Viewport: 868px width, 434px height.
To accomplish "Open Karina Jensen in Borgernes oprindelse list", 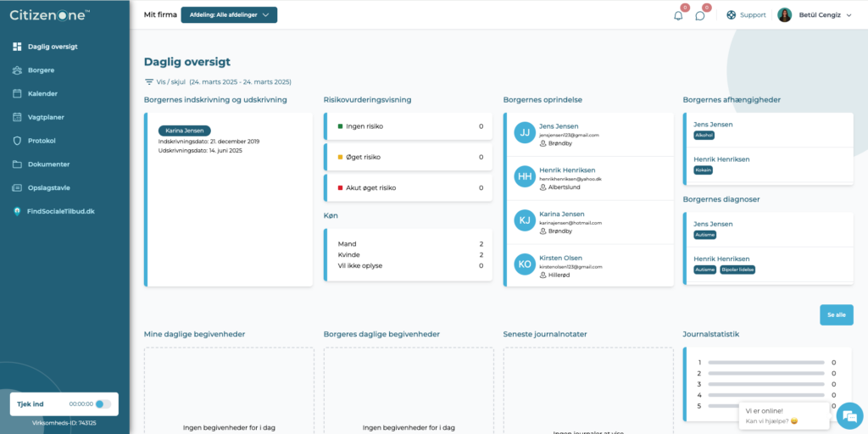I will coord(561,214).
